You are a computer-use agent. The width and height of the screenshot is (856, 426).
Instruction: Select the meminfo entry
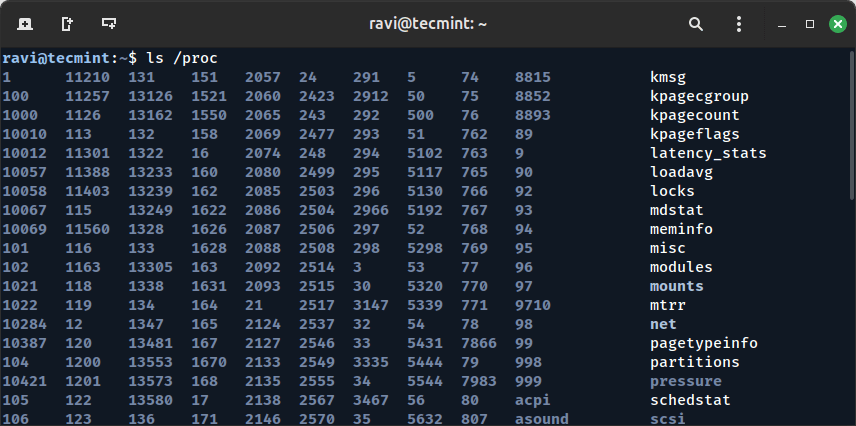pos(681,229)
